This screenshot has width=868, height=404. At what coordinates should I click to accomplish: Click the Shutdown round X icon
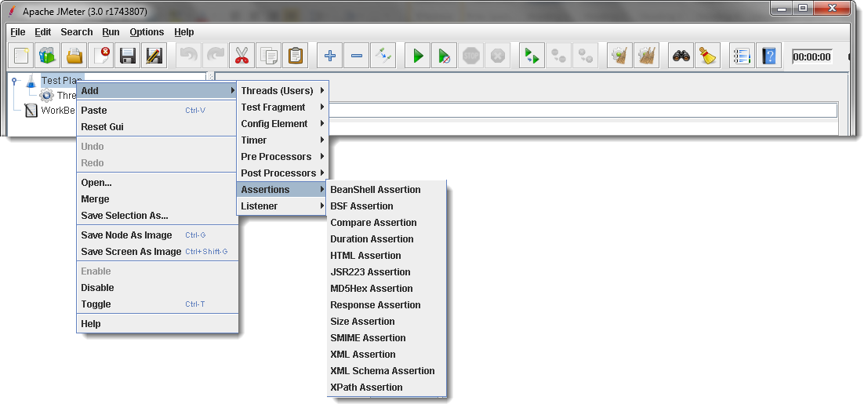click(498, 56)
